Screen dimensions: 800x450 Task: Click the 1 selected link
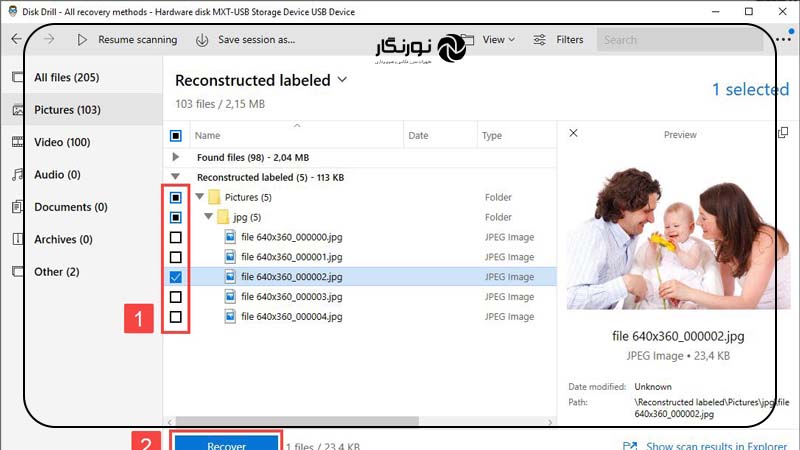[751, 89]
